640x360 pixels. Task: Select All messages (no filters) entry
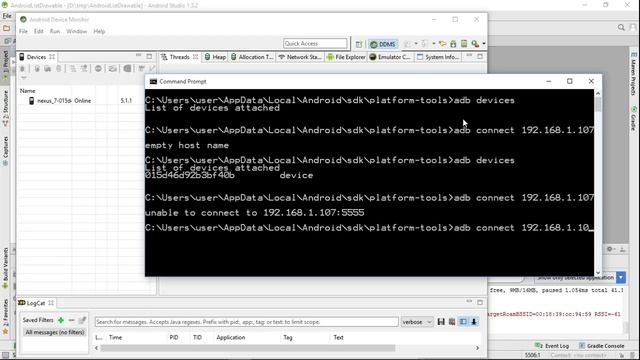pos(55,332)
